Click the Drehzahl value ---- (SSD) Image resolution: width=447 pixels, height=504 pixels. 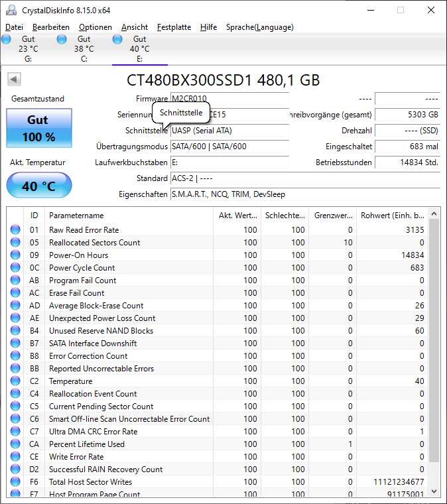click(407, 131)
